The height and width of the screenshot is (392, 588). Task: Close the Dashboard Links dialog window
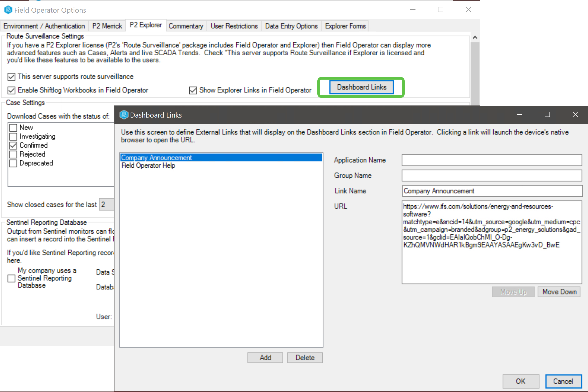tap(575, 114)
